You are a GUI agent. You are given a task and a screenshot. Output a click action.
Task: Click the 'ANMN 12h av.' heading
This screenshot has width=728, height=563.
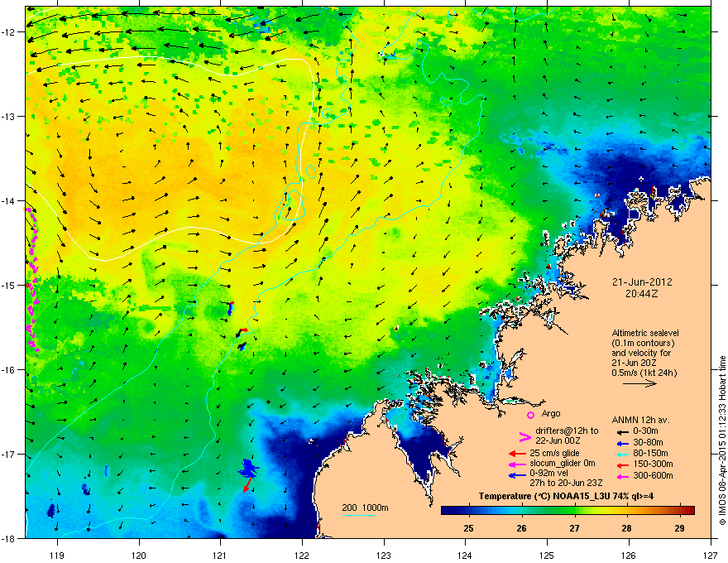tap(640, 421)
